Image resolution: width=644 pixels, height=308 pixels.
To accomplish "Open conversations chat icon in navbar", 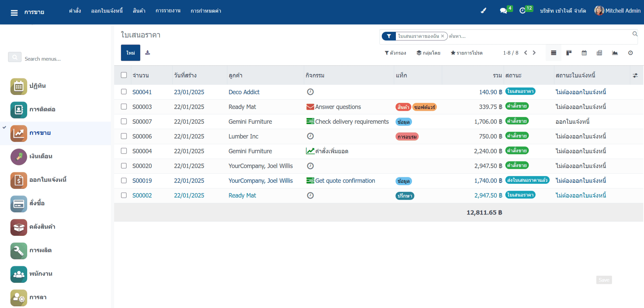I will tap(503, 11).
